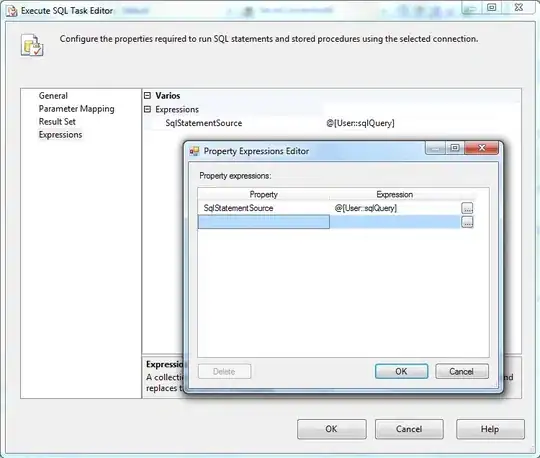The width and height of the screenshot is (540, 458).
Task: Select Result Set in the left list
Action: click(x=57, y=122)
